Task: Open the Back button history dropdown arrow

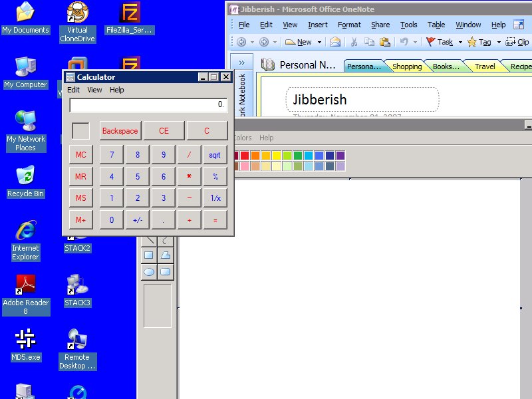Action: coord(252,42)
